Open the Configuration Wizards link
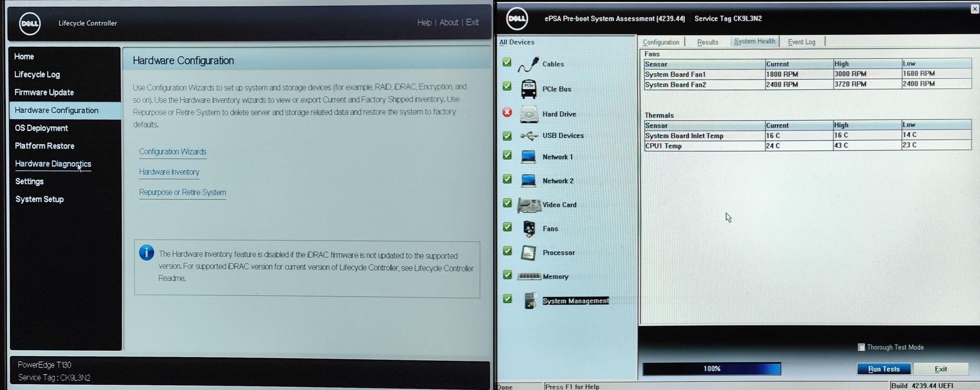 (173, 152)
